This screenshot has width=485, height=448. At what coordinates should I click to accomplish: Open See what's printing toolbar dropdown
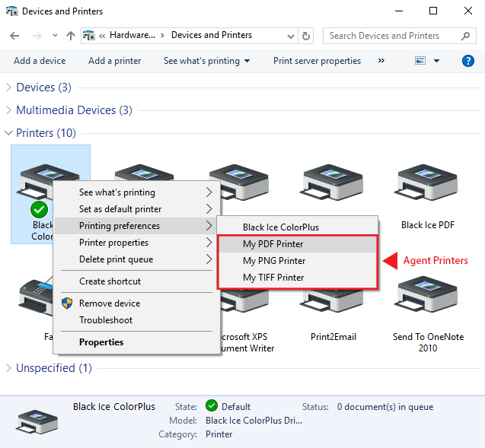click(206, 61)
